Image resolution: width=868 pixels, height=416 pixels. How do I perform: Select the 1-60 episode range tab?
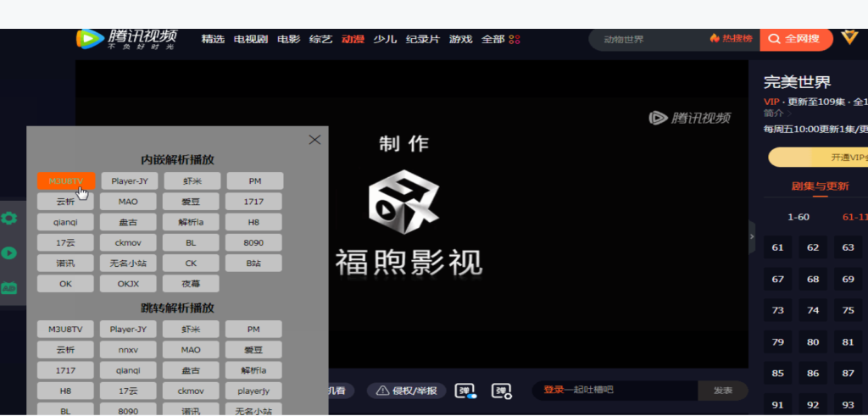(x=798, y=218)
